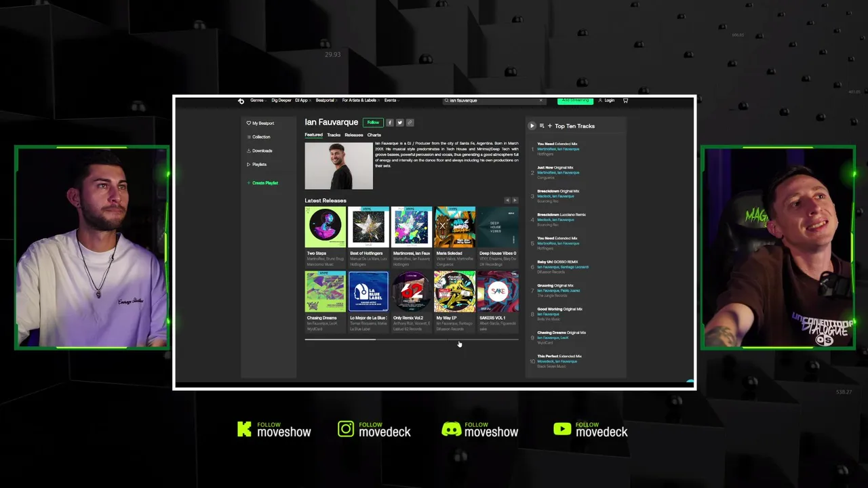868x488 pixels.
Task: Add Top Ten Tracks to queue icon
Action: coord(542,126)
